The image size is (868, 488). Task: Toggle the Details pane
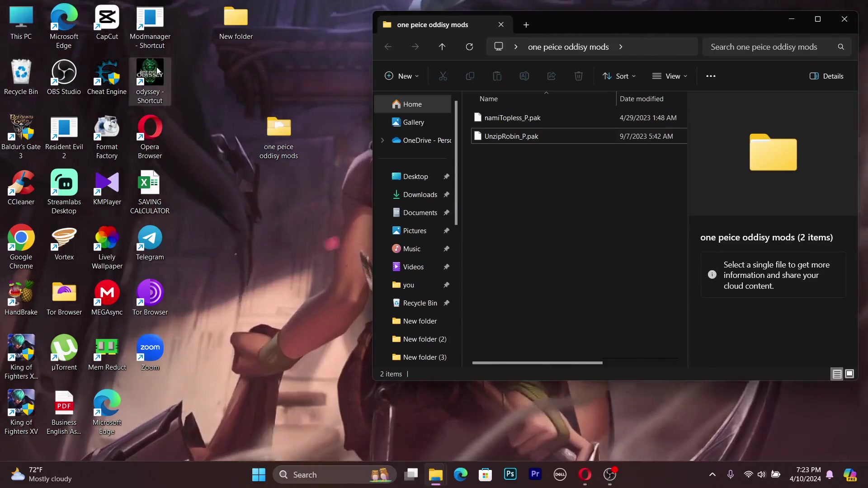[x=826, y=76]
